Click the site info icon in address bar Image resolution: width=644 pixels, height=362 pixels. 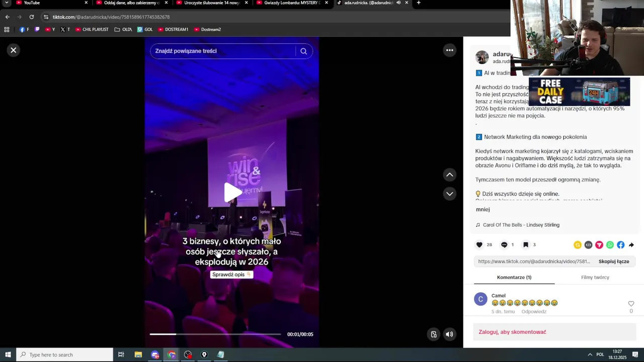[x=46, y=17]
